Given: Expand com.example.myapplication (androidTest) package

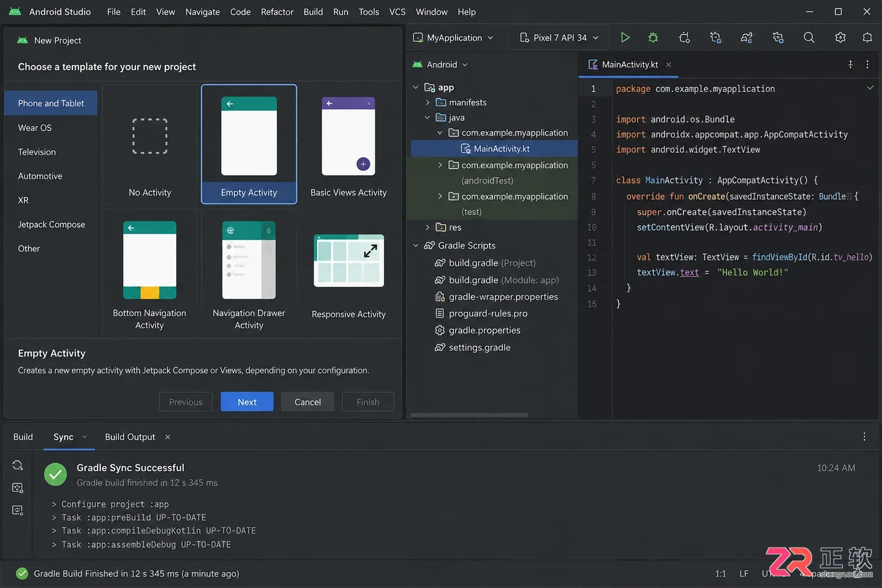Looking at the screenshot, I should point(440,165).
